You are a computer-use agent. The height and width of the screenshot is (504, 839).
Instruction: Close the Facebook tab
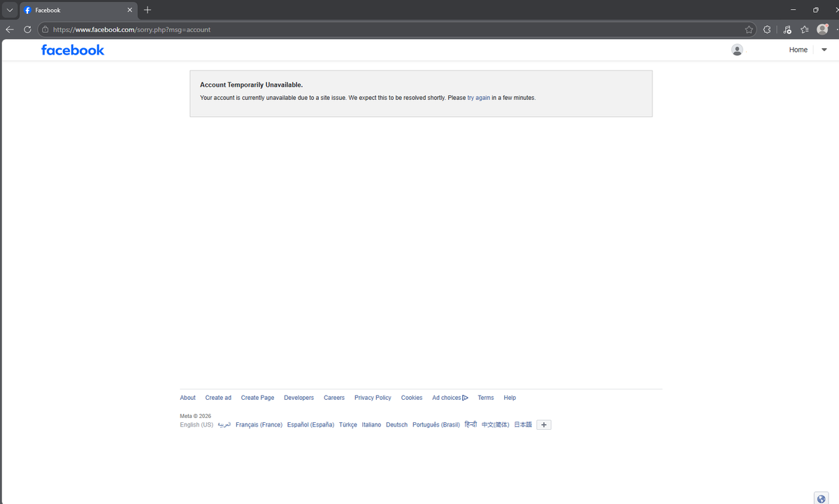coord(129,10)
